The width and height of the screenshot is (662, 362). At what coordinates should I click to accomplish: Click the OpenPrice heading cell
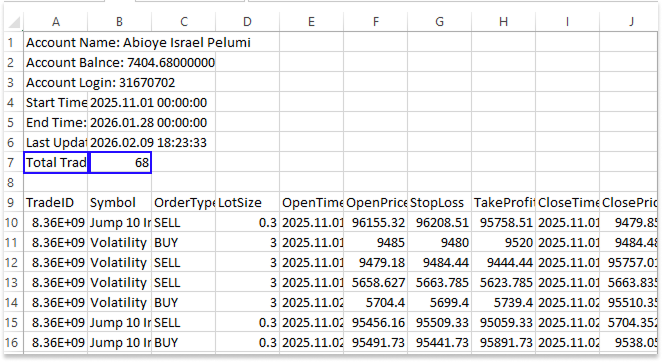pyautogui.click(x=376, y=203)
